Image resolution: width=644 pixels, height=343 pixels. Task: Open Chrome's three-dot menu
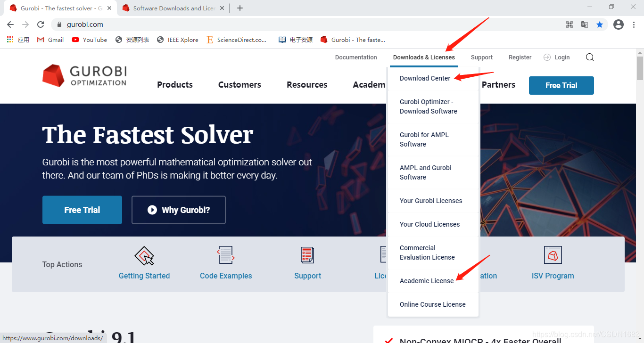pyautogui.click(x=634, y=24)
